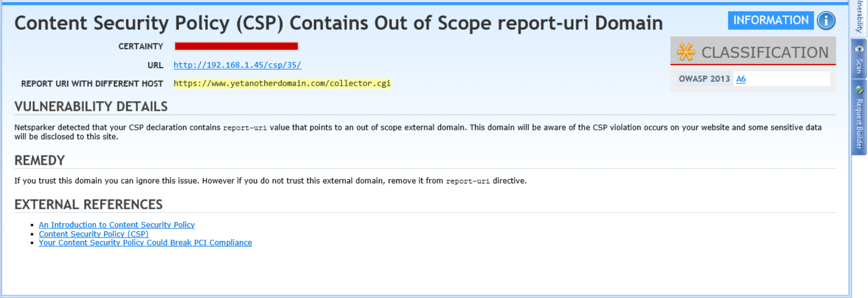Collapse the VULNERABILITY DETAILS section heading
This screenshot has width=868, height=298.
(x=91, y=106)
